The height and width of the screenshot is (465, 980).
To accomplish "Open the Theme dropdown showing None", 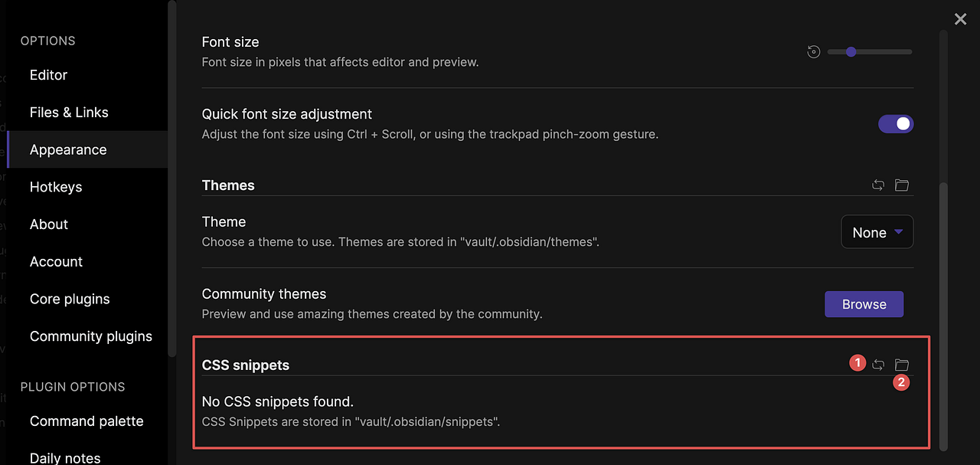I will (x=877, y=231).
